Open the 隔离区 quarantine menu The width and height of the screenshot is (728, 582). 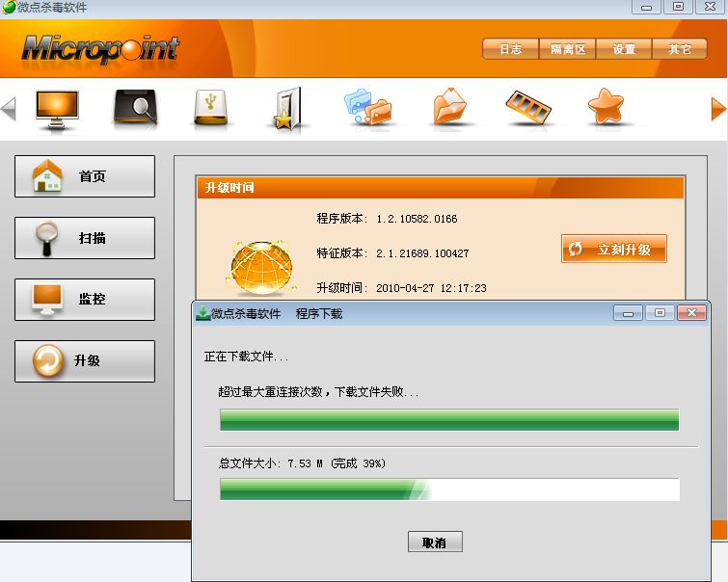567,49
